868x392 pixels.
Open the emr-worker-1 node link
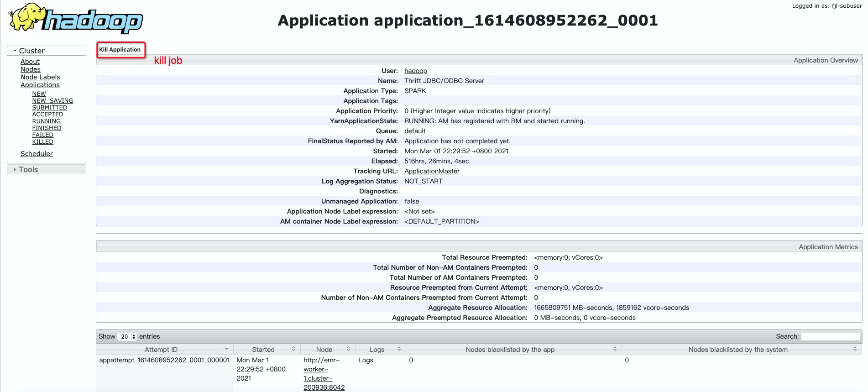[324, 374]
